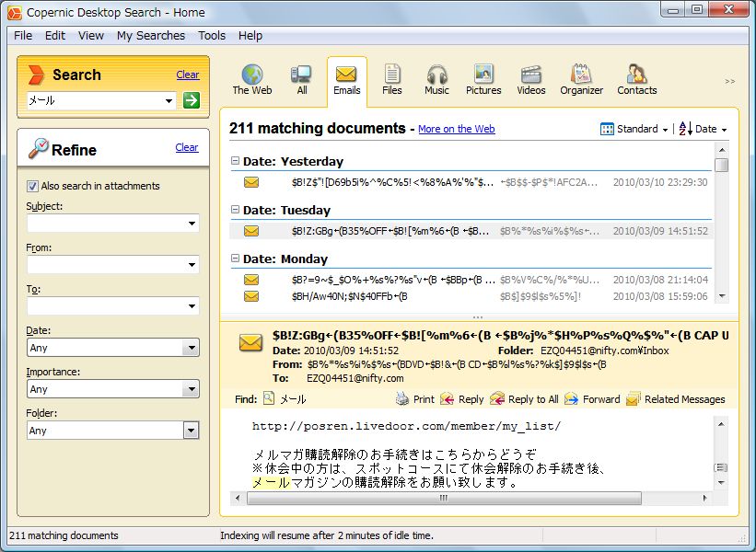
Task: Open the search query history dropdown
Action: 169,100
